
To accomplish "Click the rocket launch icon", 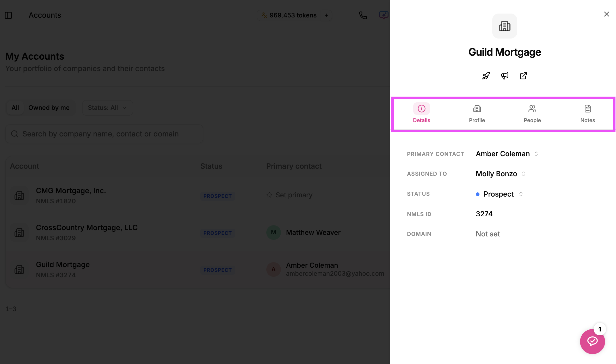I will [x=486, y=76].
